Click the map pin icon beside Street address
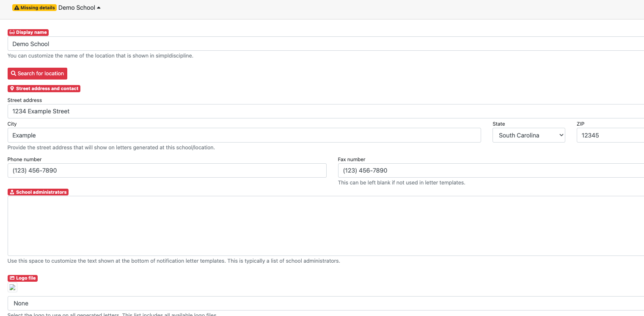 click(x=12, y=89)
